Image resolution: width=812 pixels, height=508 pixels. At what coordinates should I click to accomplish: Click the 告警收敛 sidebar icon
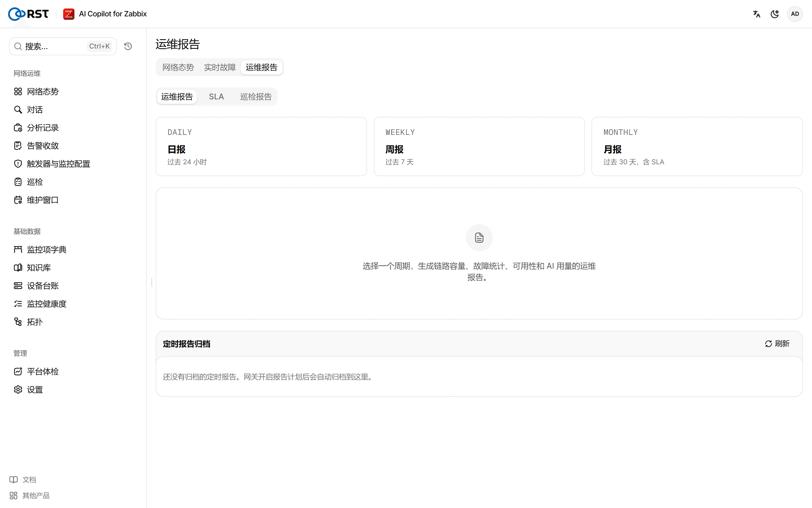18,146
